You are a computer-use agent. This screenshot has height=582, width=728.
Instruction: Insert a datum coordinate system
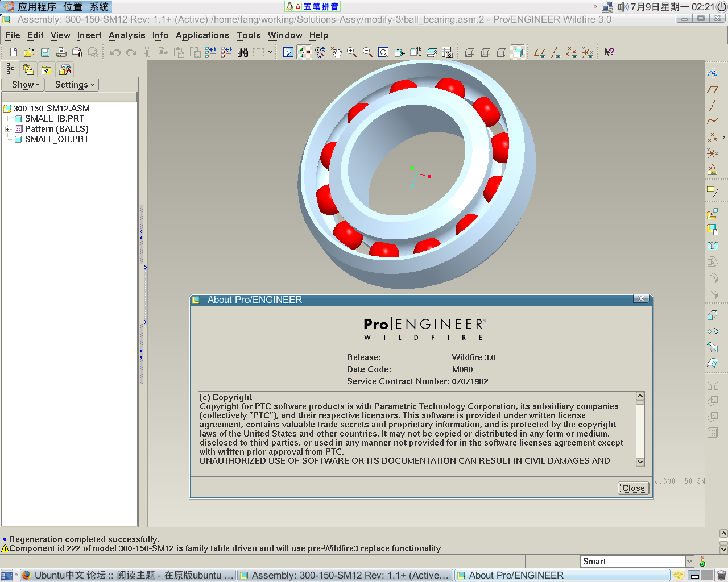coord(712,153)
